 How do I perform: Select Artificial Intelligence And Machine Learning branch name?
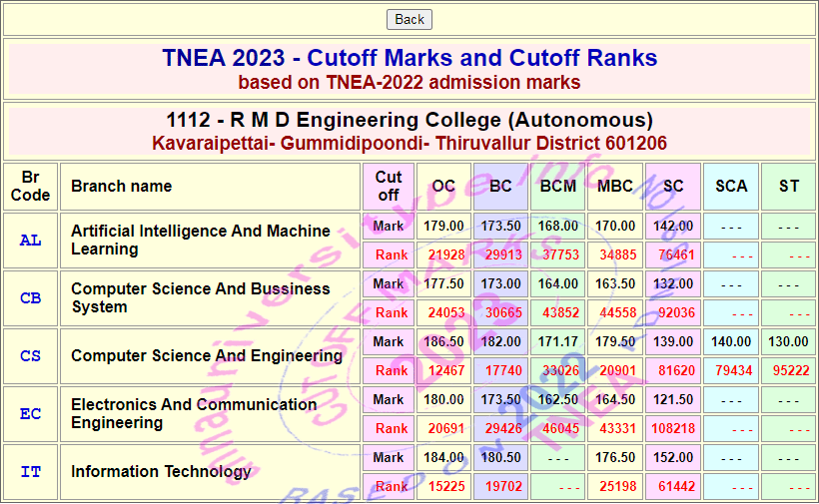[201, 240]
